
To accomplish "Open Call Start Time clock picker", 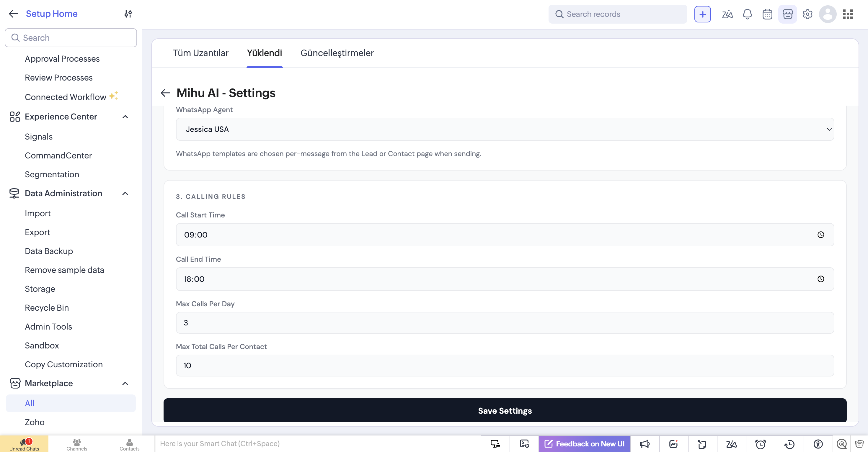I will tap(821, 235).
